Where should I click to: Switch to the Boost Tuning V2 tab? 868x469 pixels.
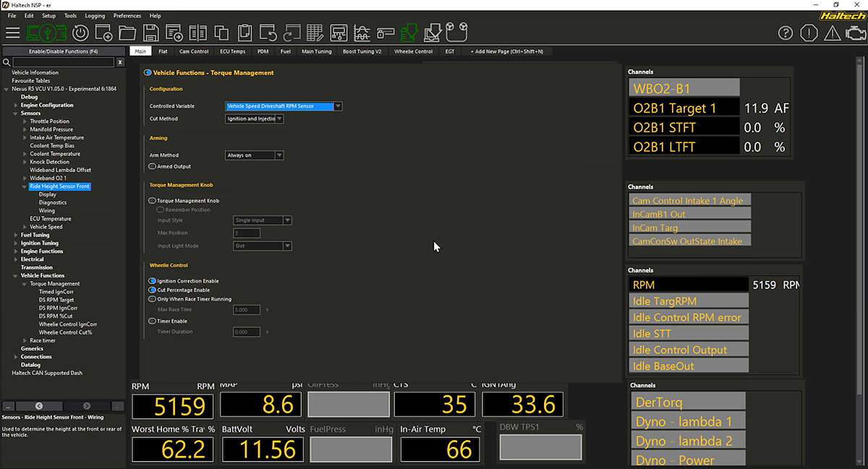[x=362, y=51]
